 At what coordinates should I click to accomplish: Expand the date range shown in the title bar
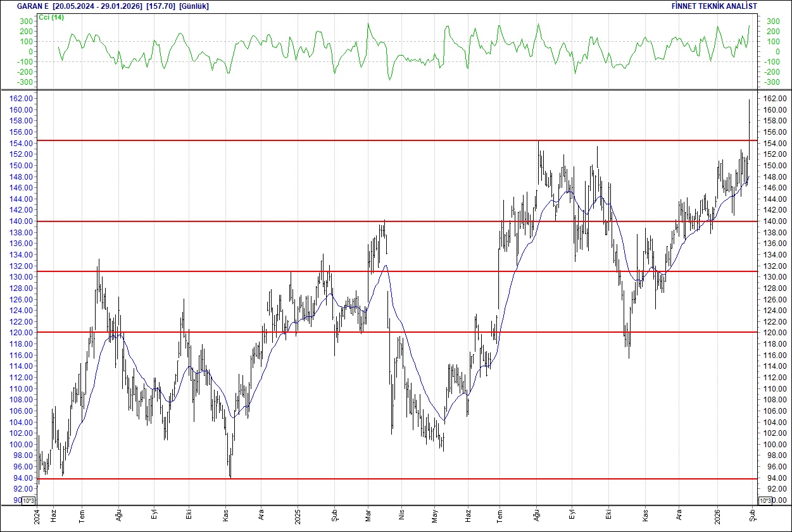(91, 6)
